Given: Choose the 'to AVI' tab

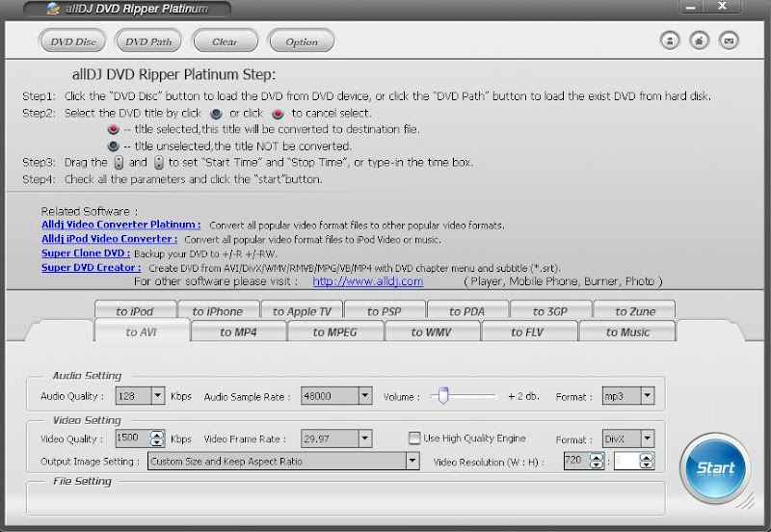Looking at the screenshot, I should point(141,331).
